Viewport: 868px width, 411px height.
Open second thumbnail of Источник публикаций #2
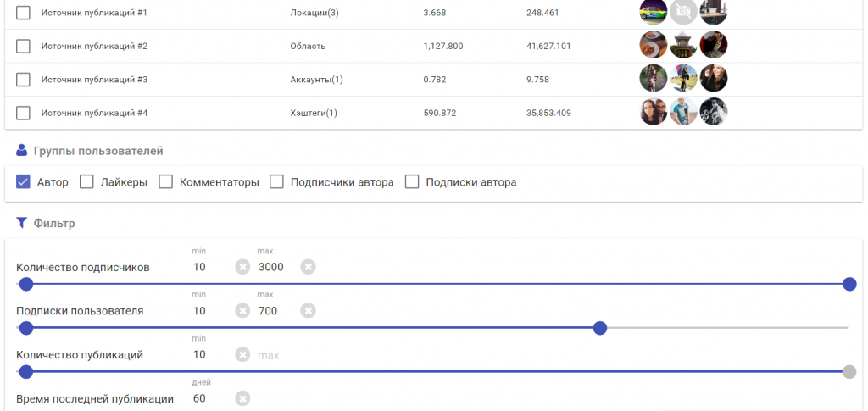(x=684, y=45)
